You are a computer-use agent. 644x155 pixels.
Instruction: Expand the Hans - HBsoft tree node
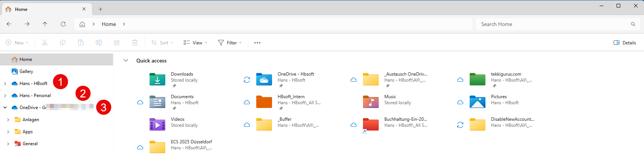tap(5, 84)
